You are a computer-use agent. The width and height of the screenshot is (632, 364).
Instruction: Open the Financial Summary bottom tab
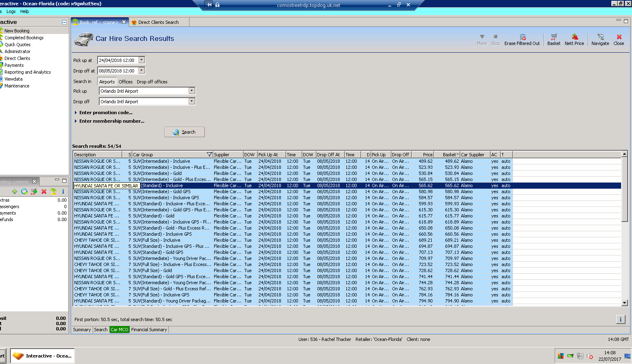point(149,330)
